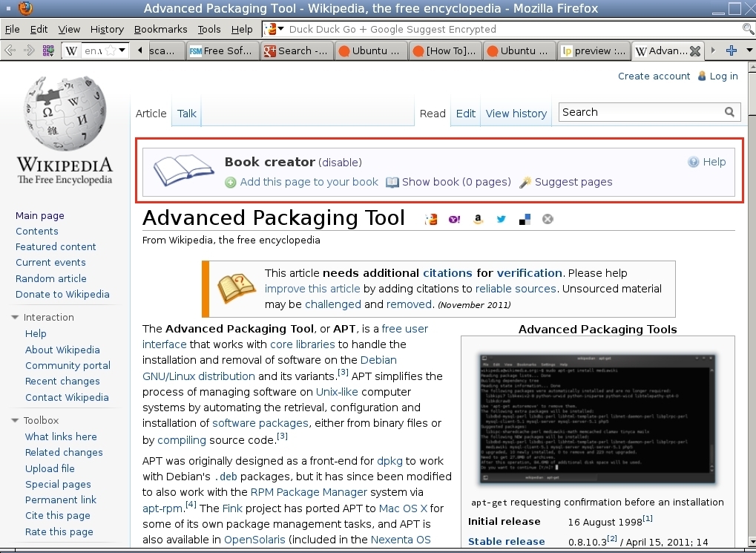Open the Edit menu in the menu bar
This screenshot has width=756, height=553.
(x=39, y=30)
